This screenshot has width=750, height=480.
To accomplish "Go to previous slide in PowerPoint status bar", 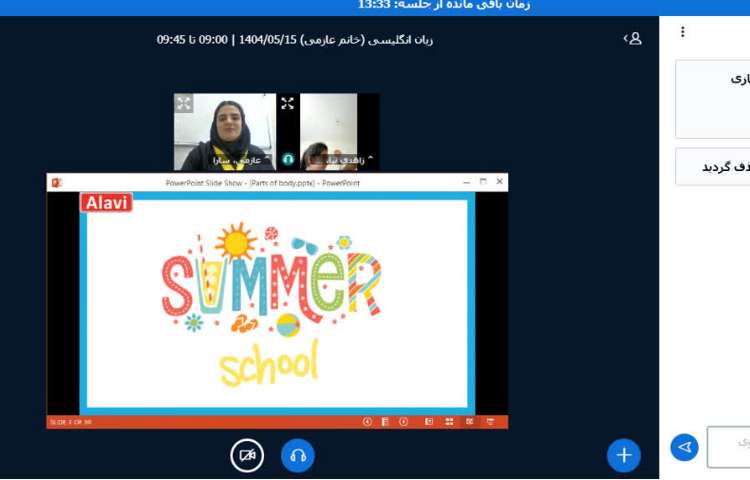I will click(367, 422).
